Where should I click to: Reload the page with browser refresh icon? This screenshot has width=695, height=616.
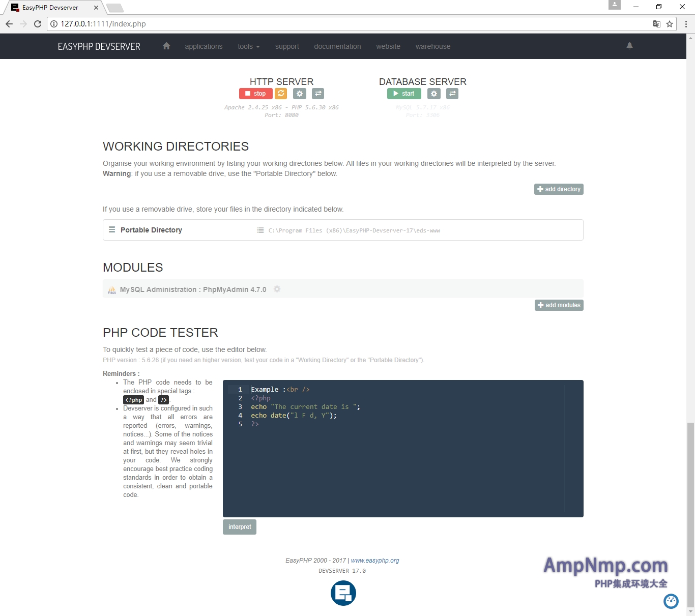(38, 24)
